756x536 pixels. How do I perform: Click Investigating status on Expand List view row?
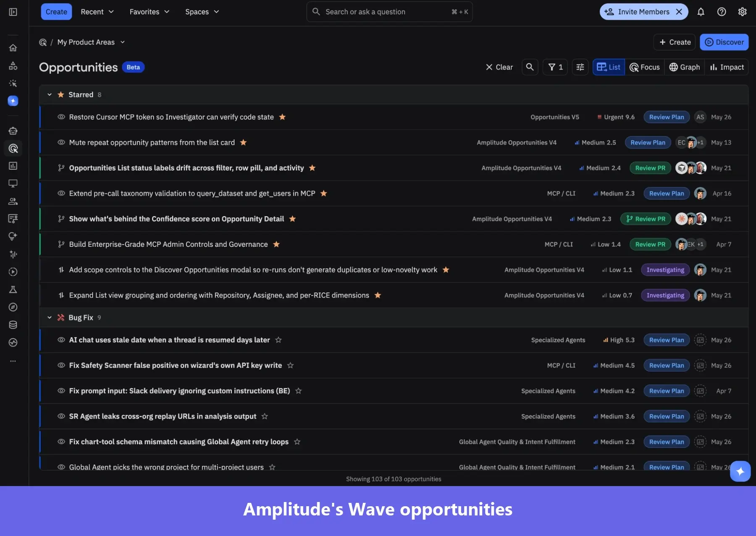[x=665, y=295]
